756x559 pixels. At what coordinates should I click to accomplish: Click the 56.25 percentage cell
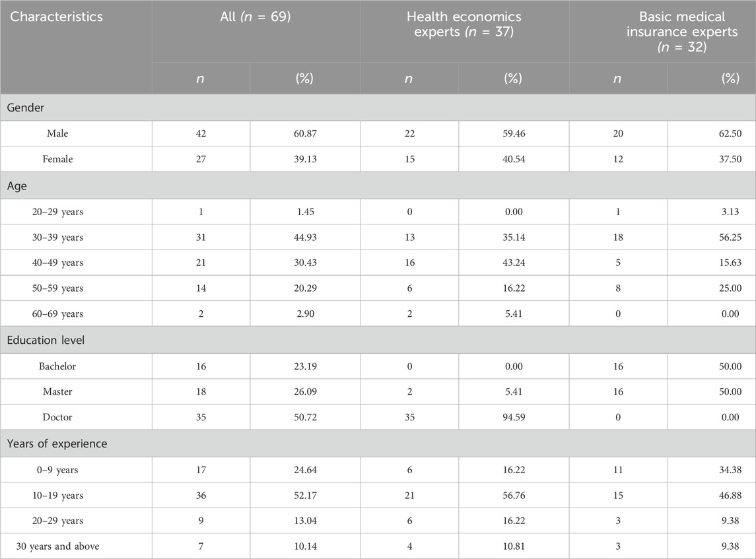pos(730,237)
